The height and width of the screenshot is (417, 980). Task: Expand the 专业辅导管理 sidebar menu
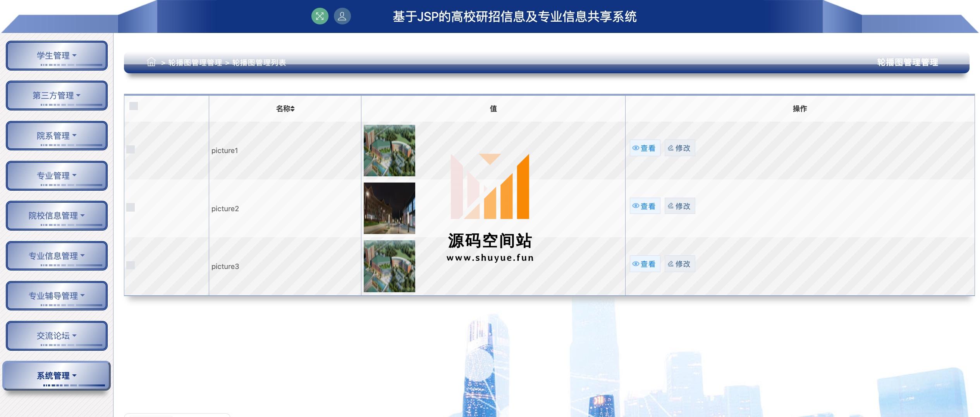57,296
